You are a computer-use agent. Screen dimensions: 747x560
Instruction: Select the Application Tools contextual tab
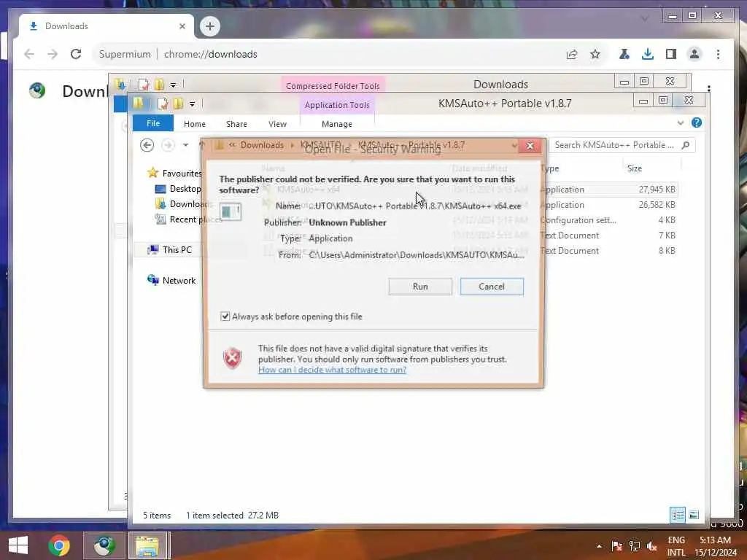point(337,105)
